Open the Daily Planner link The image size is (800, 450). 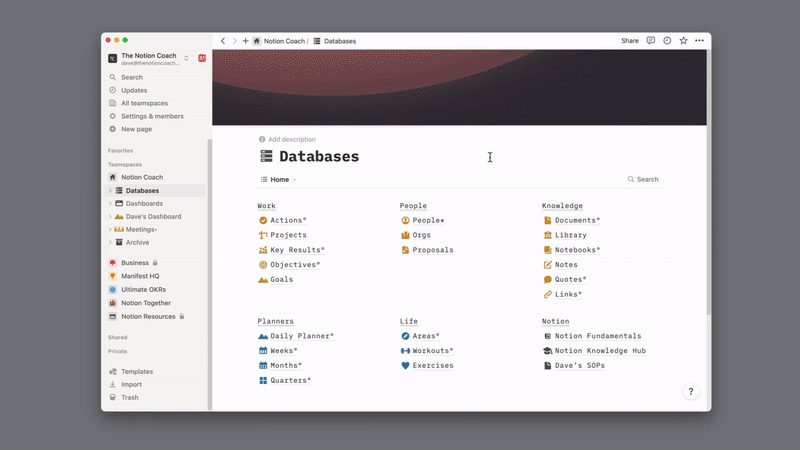point(302,336)
